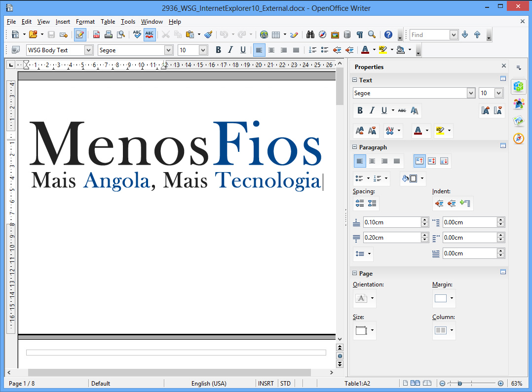Screen dimensions: 532x392
Task: Open the toolbar font size dropdown
Action: [x=203, y=50]
